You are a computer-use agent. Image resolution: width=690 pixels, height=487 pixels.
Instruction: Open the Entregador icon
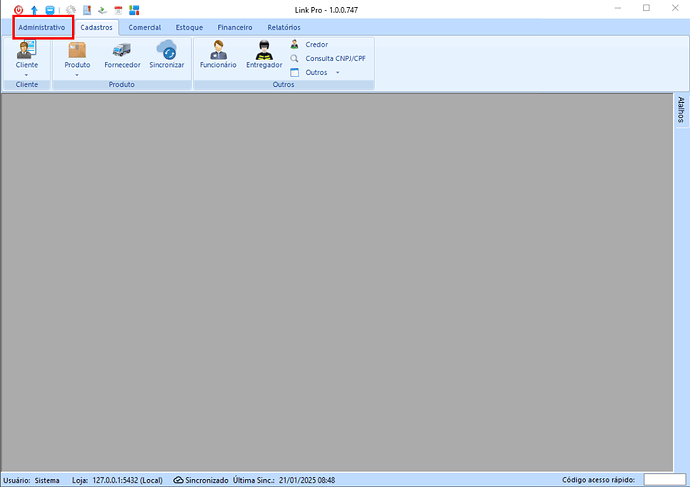(264, 50)
